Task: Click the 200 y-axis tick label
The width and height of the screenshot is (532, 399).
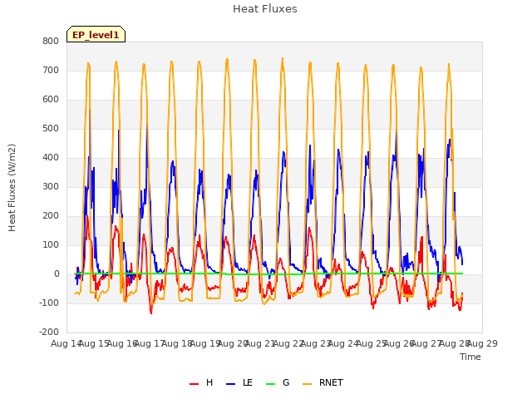Action: pyautogui.click(x=51, y=216)
